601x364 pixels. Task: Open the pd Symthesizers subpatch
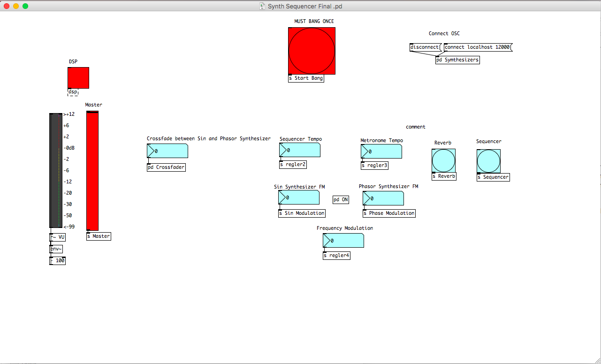click(457, 60)
